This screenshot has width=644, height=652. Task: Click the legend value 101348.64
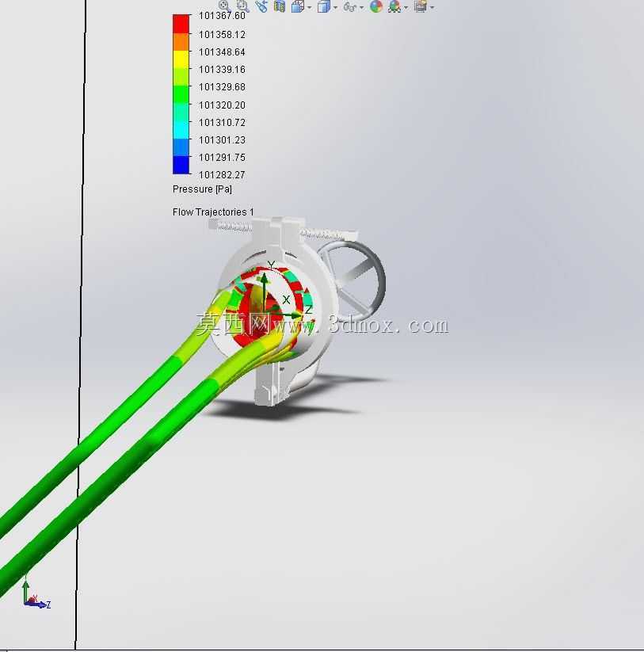click(222, 52)
